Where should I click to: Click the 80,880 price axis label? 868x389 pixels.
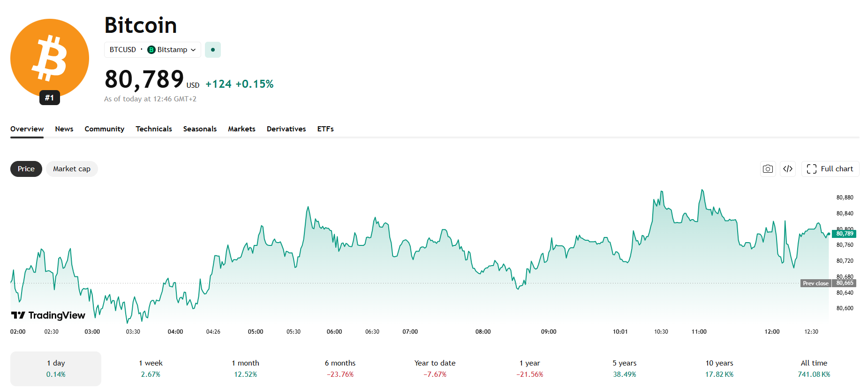point(845,198)
